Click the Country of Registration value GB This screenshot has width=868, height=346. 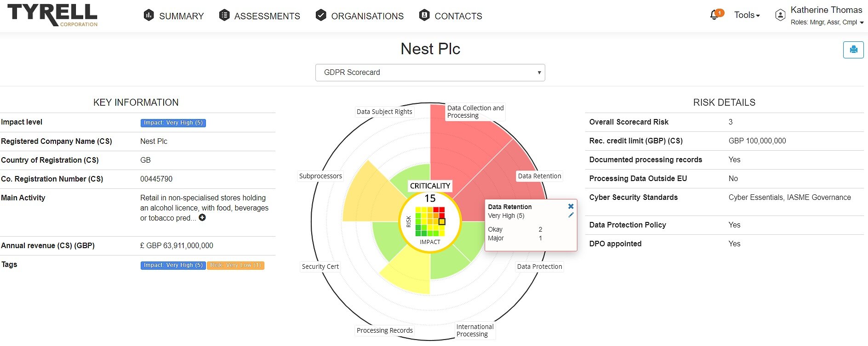tap(145, 160)
